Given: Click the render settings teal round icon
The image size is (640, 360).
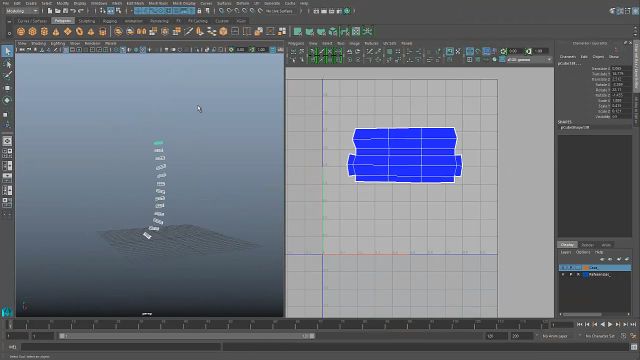Looking at the screenshot, I should click(x=347, y=11).
